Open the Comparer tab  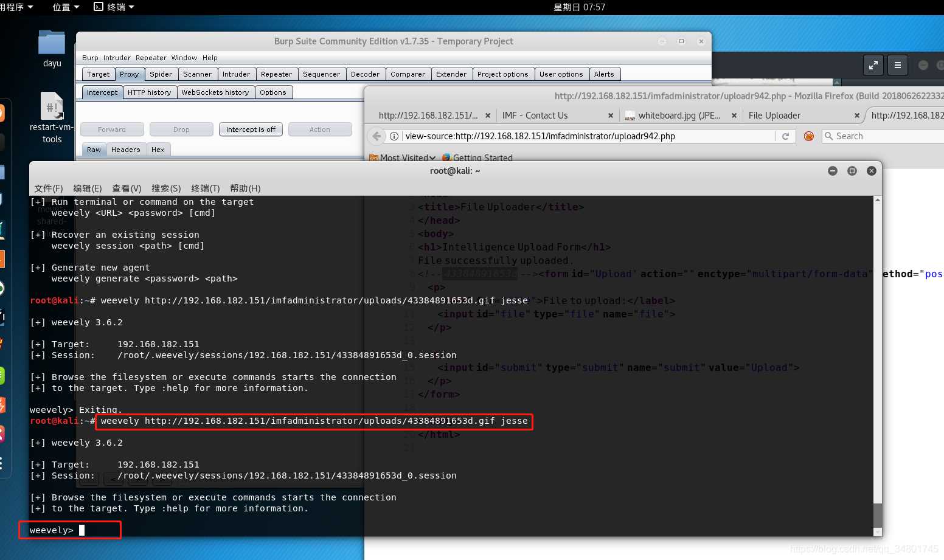[x=408, y=74]
